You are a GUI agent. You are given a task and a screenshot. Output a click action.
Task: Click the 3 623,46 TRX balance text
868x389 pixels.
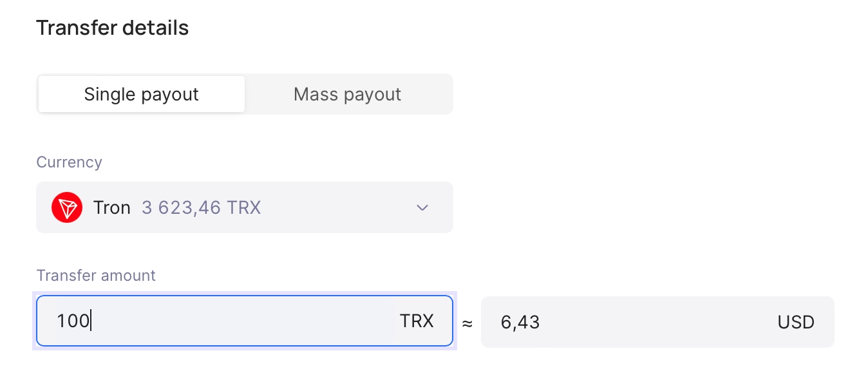202,207
